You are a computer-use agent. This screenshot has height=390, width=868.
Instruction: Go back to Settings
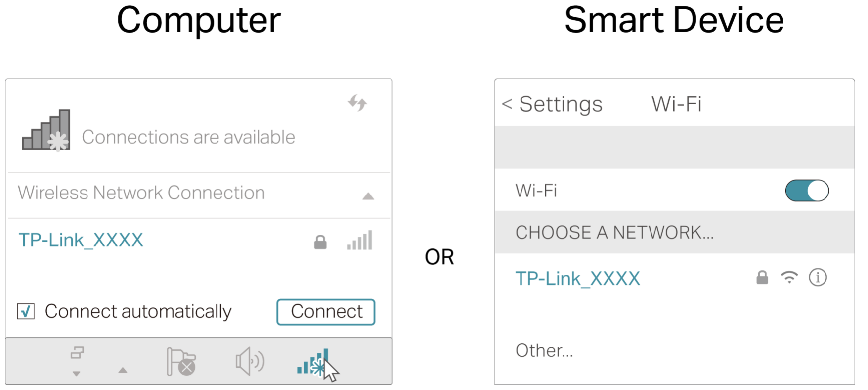tap(552, 104)
